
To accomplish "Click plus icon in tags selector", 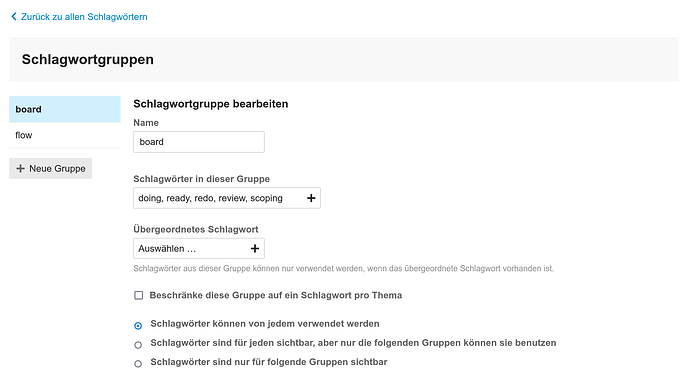I will 311,198.
